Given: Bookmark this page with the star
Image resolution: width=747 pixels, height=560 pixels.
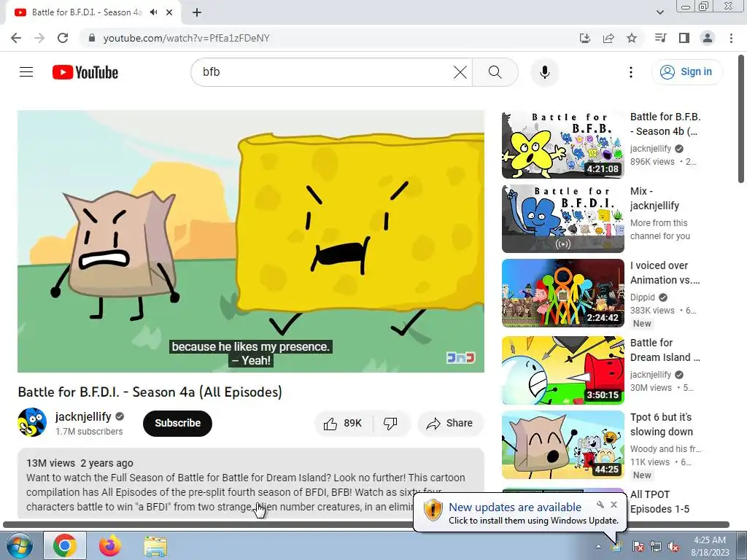Looking at the screenshot, I should pos(632,38).
